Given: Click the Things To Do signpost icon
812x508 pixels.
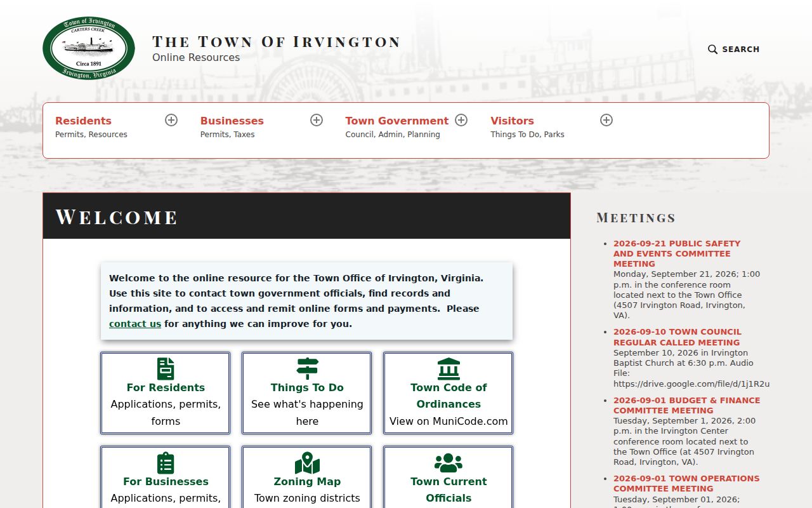Looking at the screenshot, I should click(x=307, y=369).
